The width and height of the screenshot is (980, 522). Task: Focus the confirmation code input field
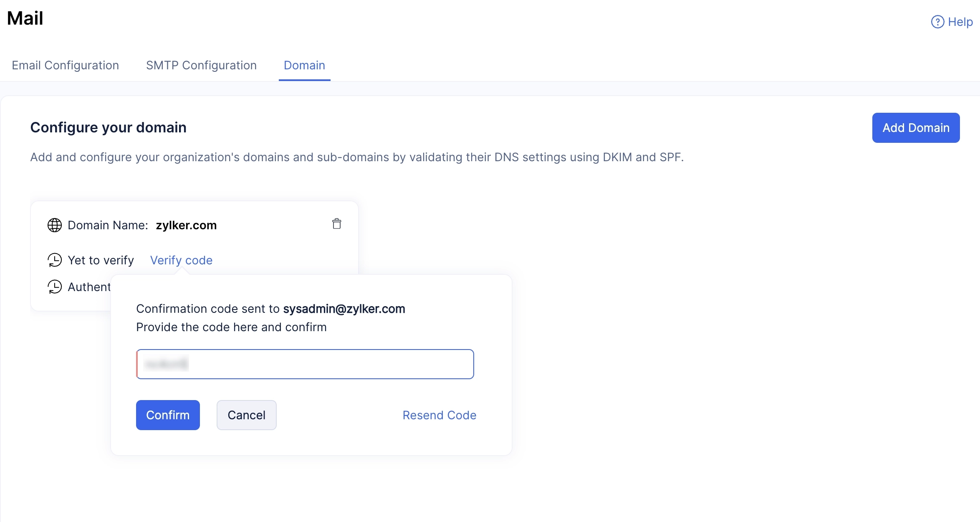pos(305,364)
